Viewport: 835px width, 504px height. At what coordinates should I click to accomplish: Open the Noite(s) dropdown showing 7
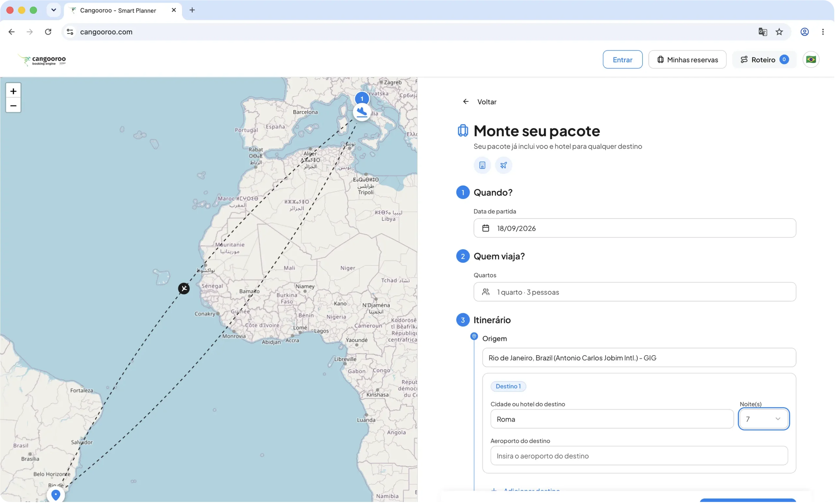pos(764,419)
